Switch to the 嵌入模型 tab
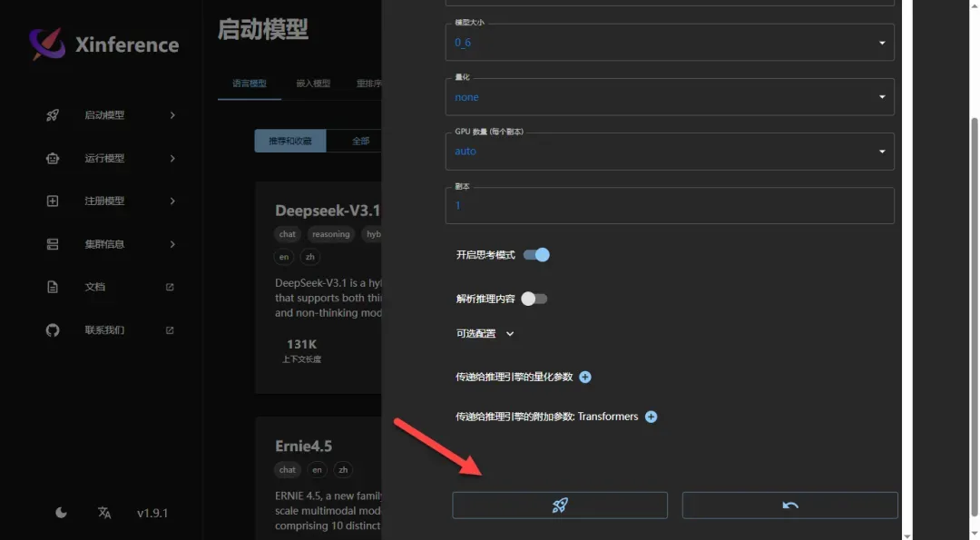This screenshot has height=540, width=980. click(x=313, y=83)
